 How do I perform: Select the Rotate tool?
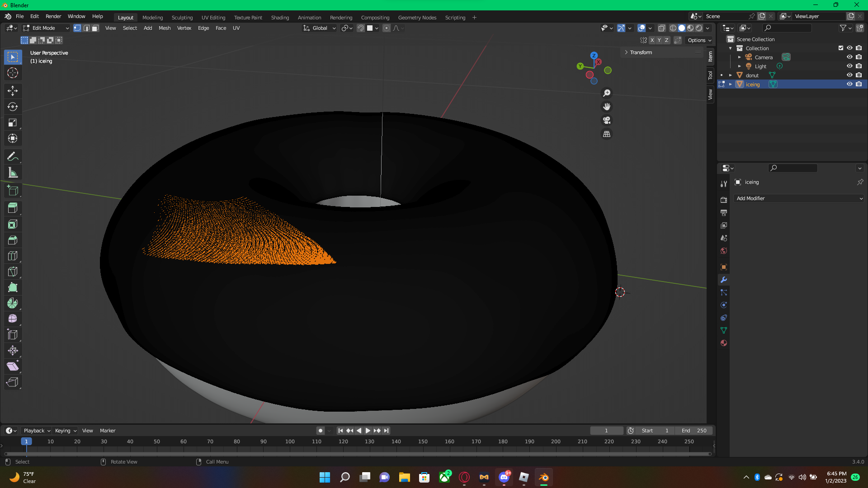click(13, 107)
